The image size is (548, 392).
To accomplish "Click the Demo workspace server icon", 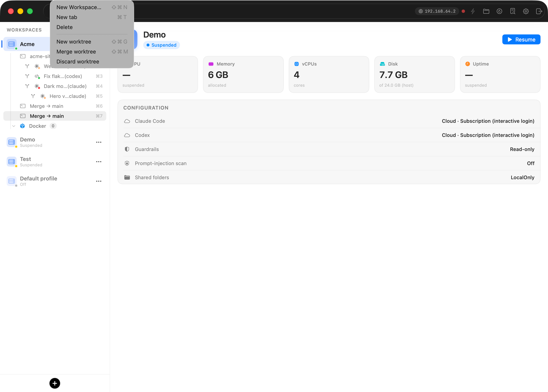I will pos(12,142).
